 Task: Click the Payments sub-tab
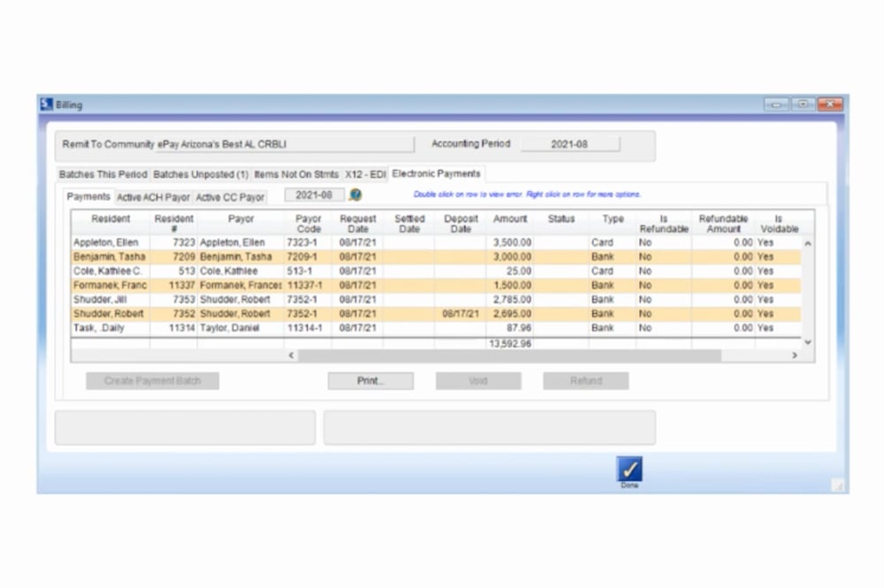[x=88, y=196]
